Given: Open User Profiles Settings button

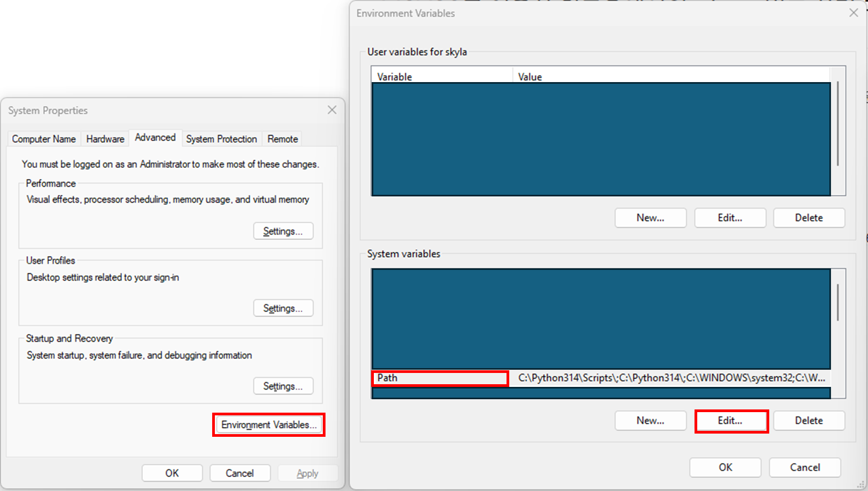Looking at the screenshot, I should (283, 309).
